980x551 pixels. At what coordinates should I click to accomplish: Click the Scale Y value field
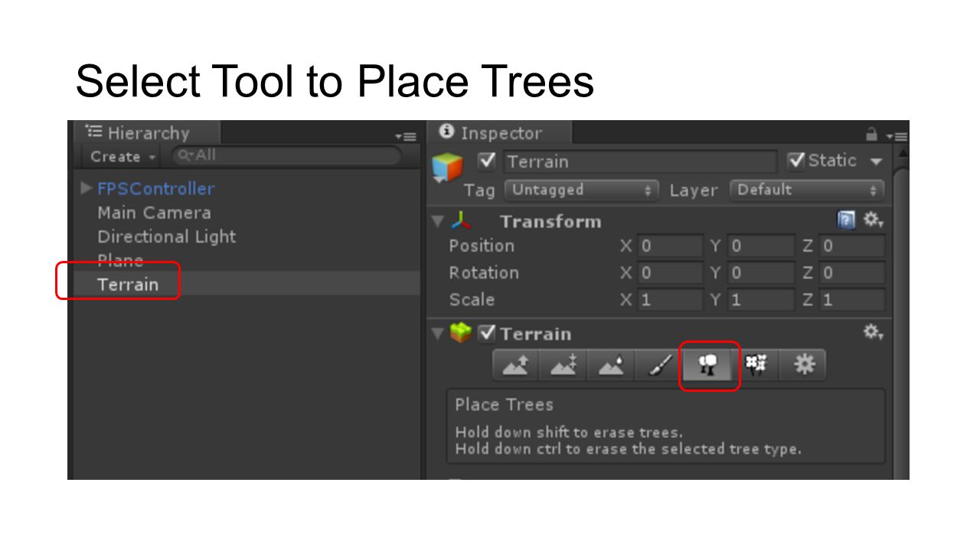pos(761,300)
